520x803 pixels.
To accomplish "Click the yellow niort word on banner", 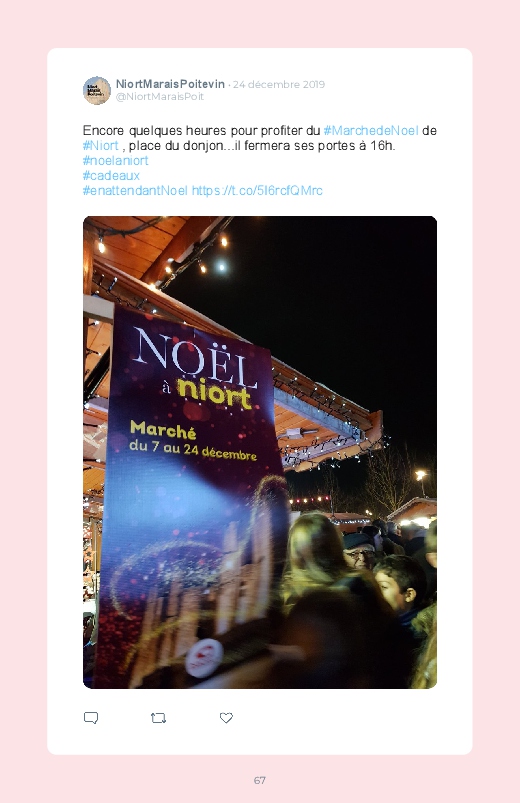I will click(214, 394).
